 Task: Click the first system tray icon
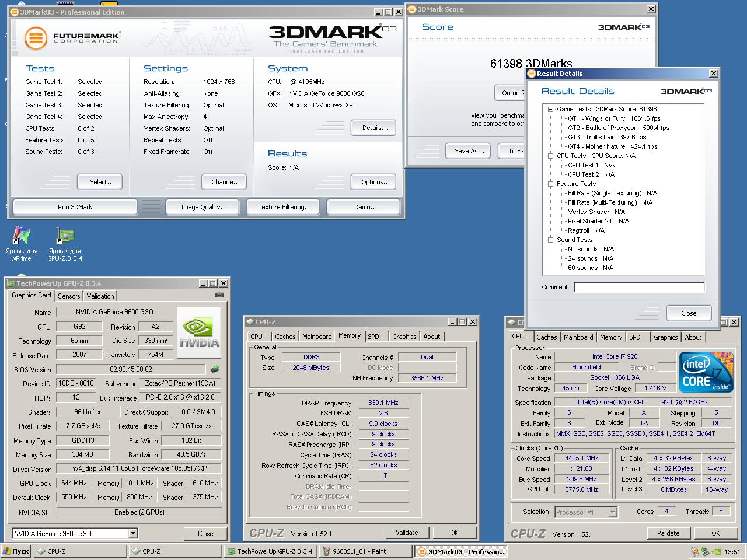pos(694,551)
